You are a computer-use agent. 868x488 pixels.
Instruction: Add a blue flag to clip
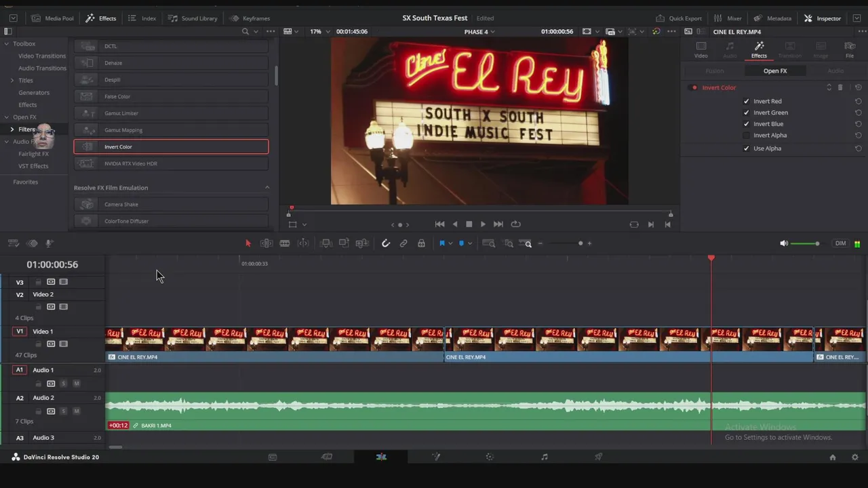click(442, 243)
